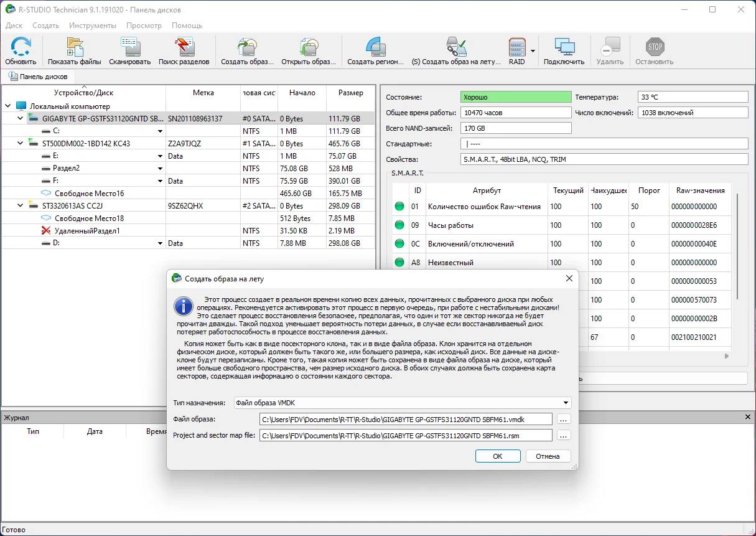Screen dimensions: 756x536
Task: Open the Создать menu
Action: 45,26
